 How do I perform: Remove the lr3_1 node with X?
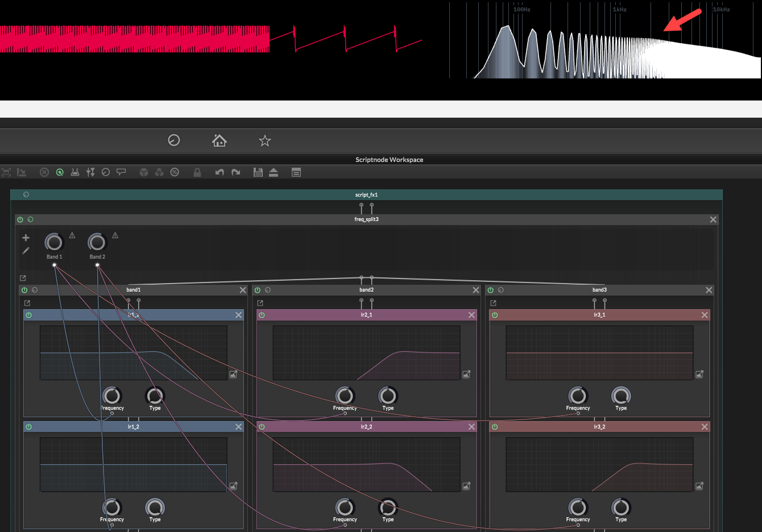click(x=705, y=315)
